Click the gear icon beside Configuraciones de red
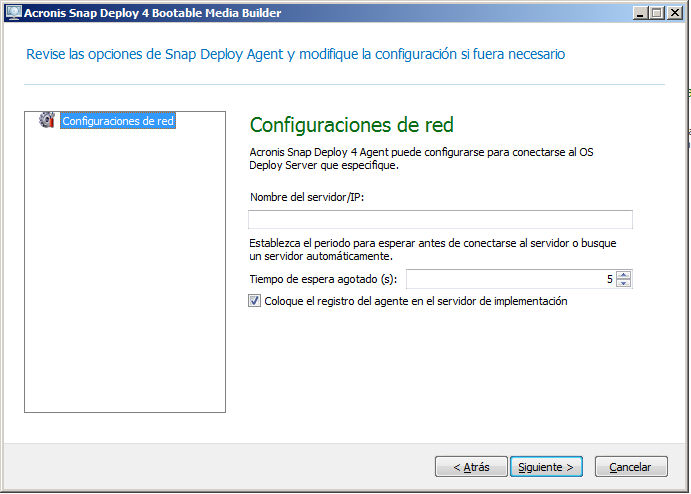The width and height of the screenshot is (691, 494). [47, 120]
